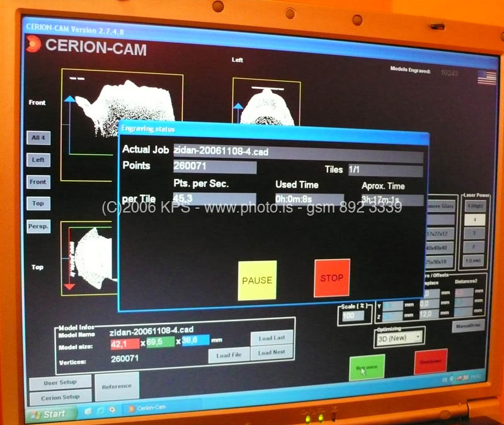The image size is (504, 425).
Task: Click the Used Time value field
Action: [309, 199]
